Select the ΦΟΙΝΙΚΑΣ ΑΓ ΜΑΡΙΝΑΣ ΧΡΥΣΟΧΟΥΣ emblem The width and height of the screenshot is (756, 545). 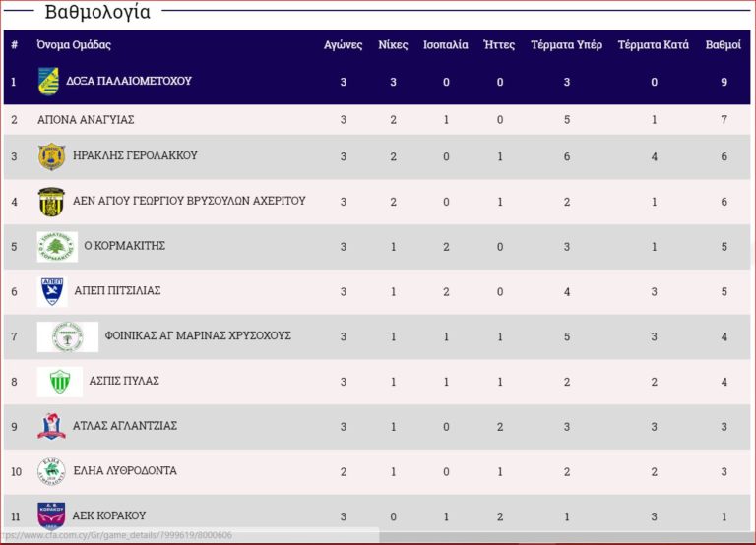(x=67, y=336)
